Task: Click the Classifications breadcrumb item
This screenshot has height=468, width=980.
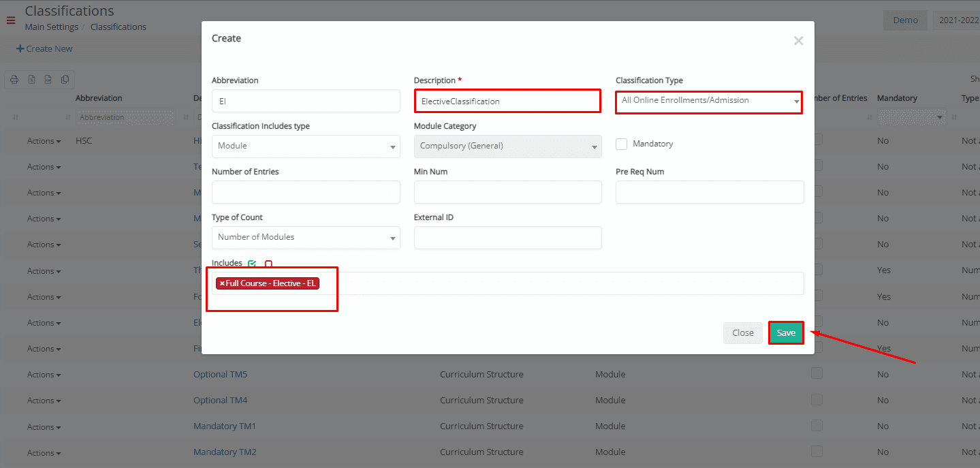Action: pyautogui.click(x=118, y=27)
